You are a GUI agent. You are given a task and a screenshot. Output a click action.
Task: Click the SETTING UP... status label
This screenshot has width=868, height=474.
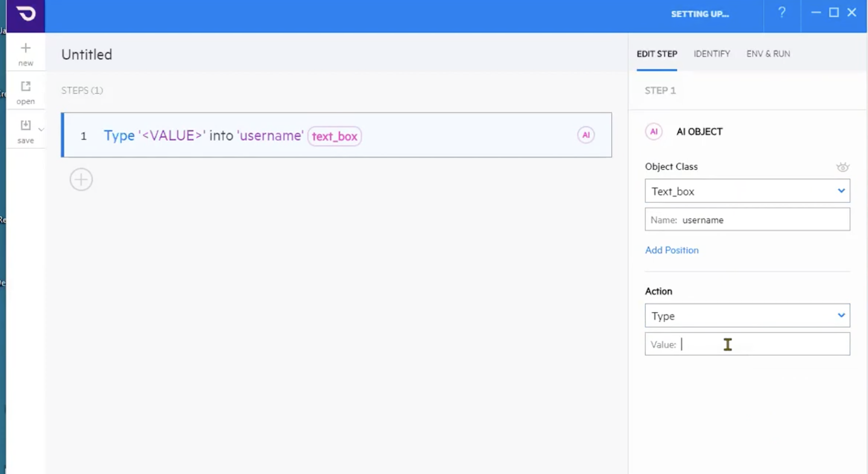click(x=700, y=14)
